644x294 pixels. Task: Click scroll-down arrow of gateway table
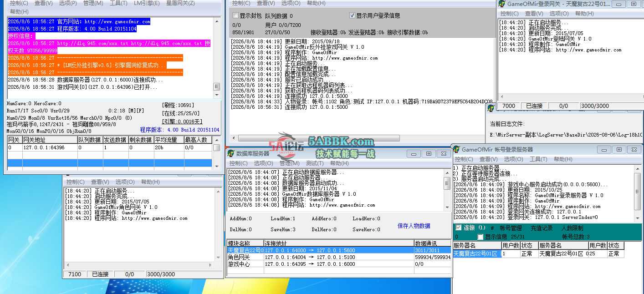[217, 167]
